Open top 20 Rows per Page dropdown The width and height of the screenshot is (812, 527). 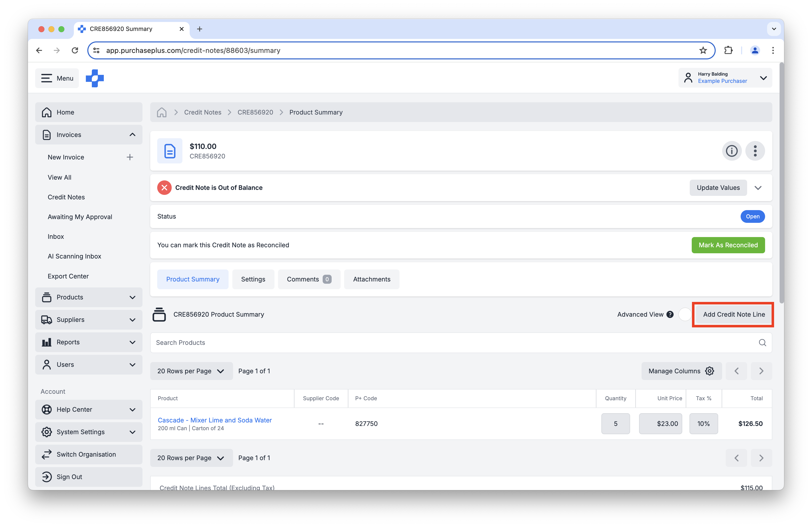point(191,371)
